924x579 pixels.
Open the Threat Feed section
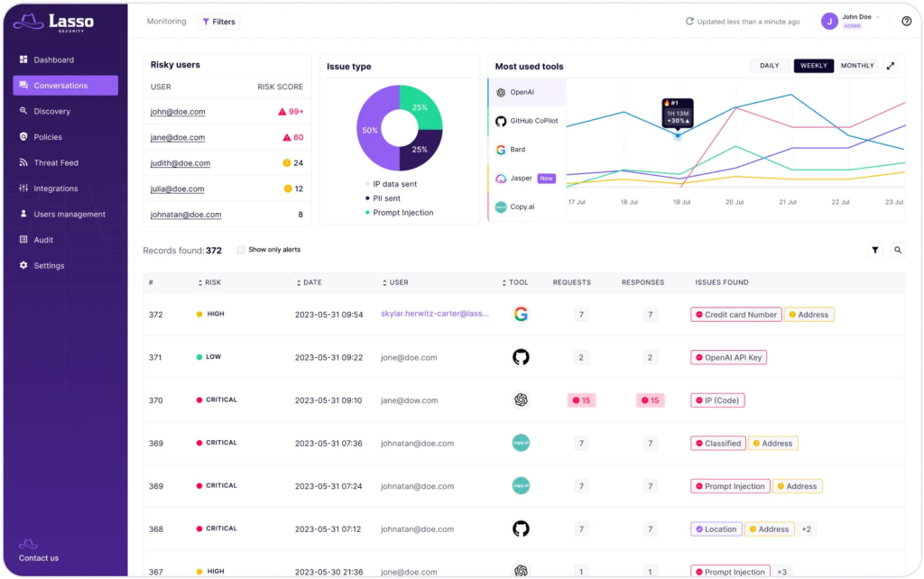point(57,162)
